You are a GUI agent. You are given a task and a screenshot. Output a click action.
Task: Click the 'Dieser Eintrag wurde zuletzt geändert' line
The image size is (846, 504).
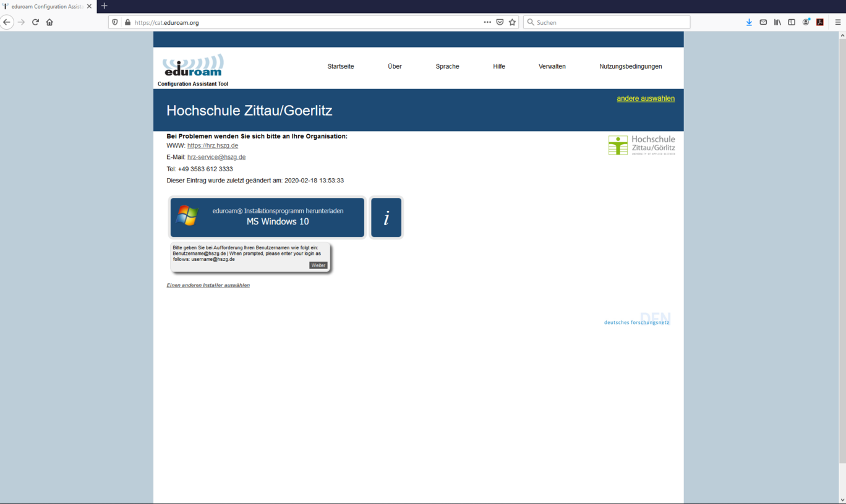255,181
